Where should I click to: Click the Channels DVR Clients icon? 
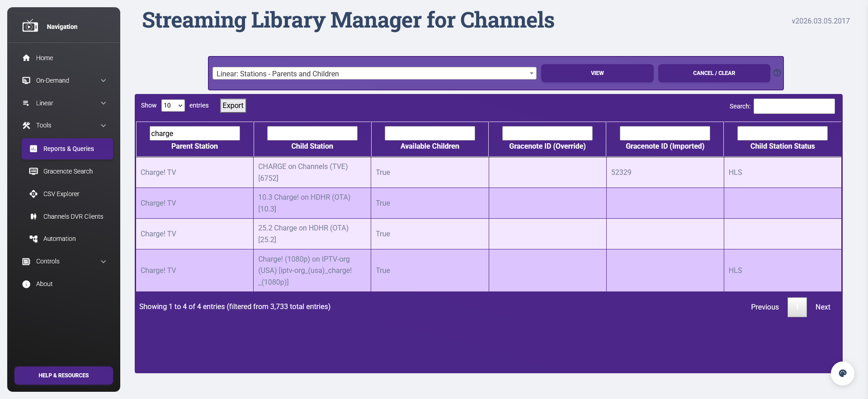[x=33, y=216]
